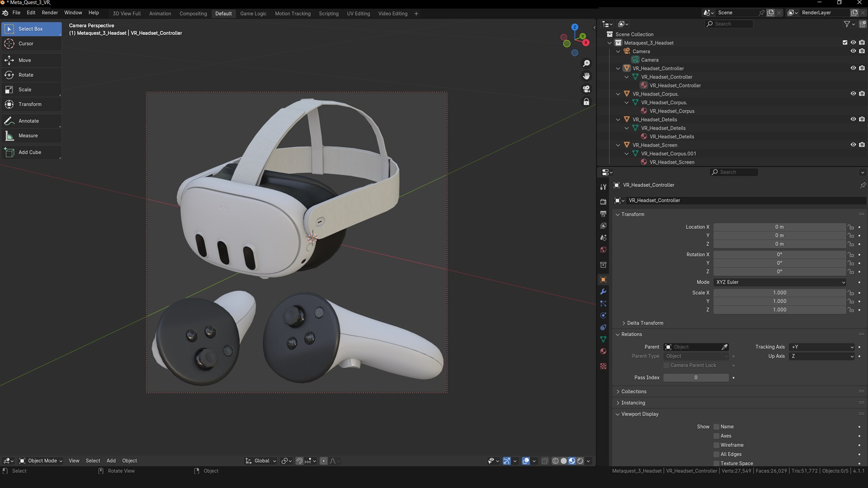The image size is (868, 488).
Task: Select the Cursor tool
Action: pyautogui.click(x=31, y=44)
